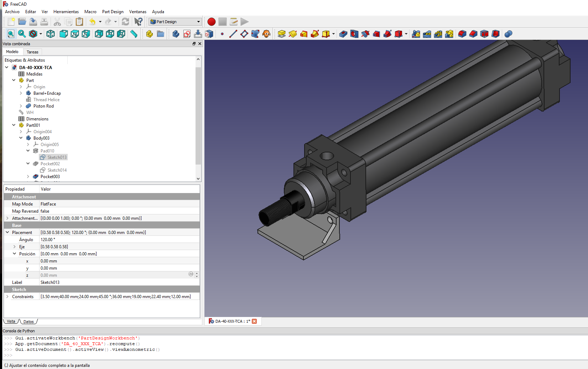This screenshot has height=369, width=588.
Task: Open the subtractive primitive dropdown arrow
Action: [406, 34]
